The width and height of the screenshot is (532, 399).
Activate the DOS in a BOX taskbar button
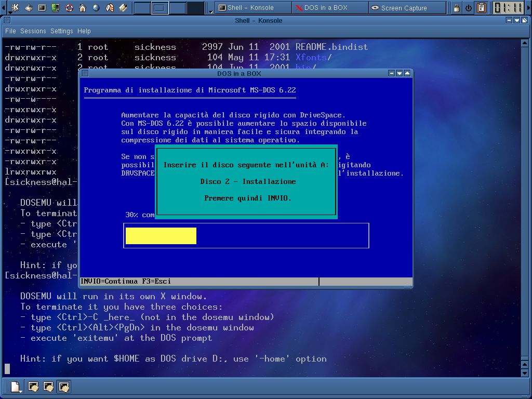point(330,7)
